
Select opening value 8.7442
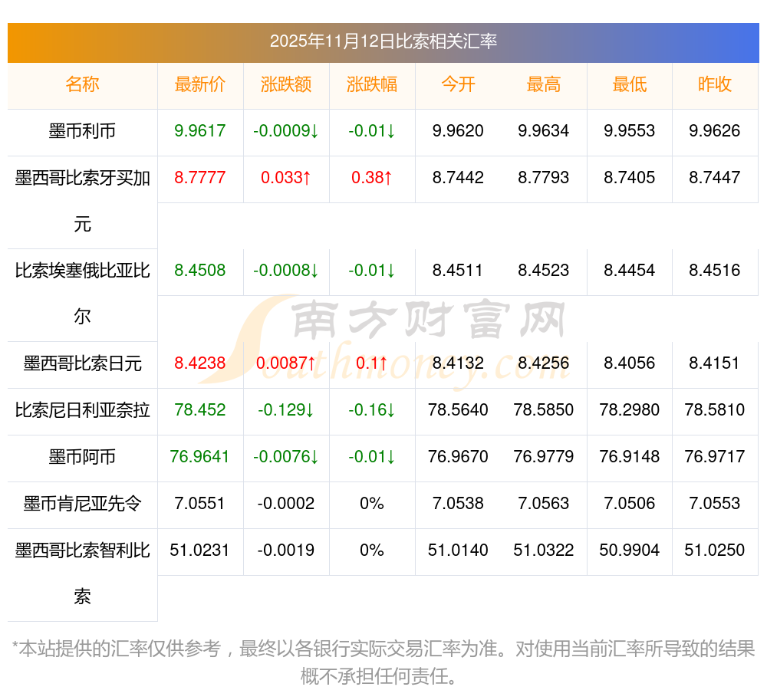[x=458, y=177]
